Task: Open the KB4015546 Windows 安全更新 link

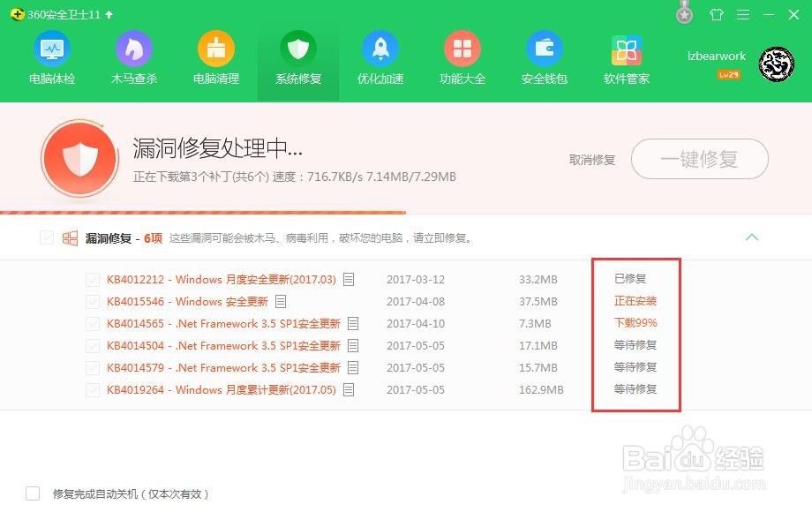Action: [187, 301]
